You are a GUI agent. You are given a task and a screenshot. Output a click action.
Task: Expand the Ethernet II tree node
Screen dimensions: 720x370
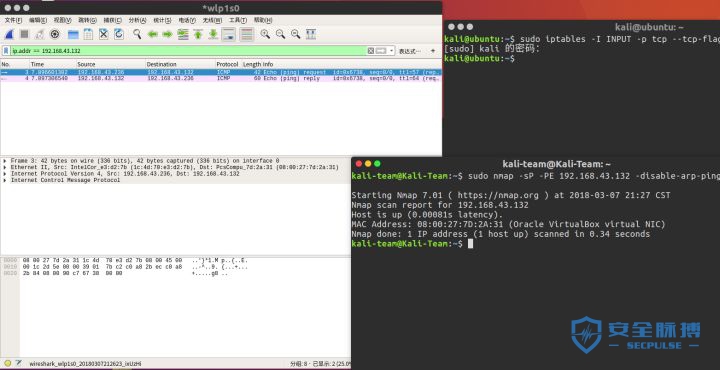[5, 168]
